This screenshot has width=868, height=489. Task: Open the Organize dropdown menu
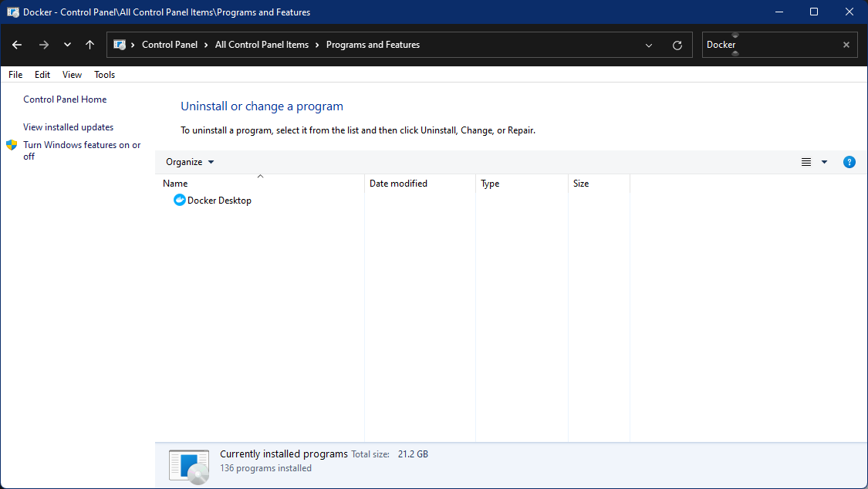coord(189,162)
